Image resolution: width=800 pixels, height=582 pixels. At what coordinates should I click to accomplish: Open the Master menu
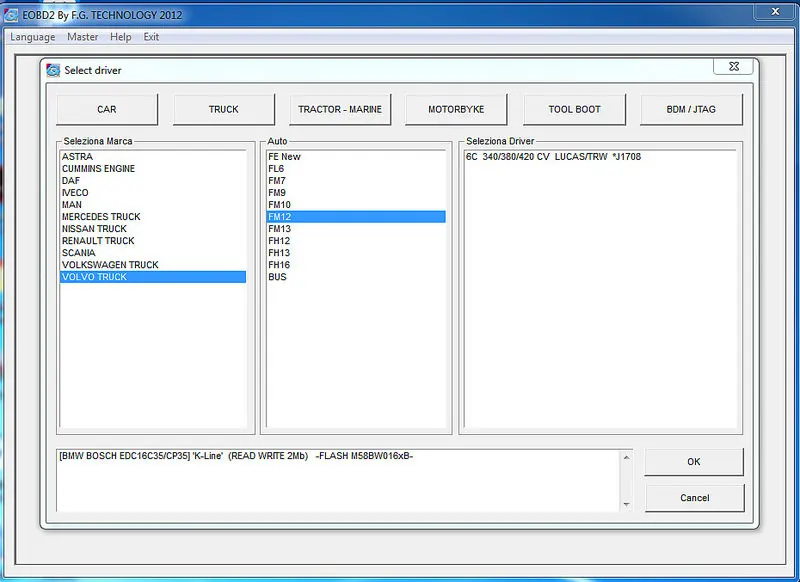click(x=82, y=37)
